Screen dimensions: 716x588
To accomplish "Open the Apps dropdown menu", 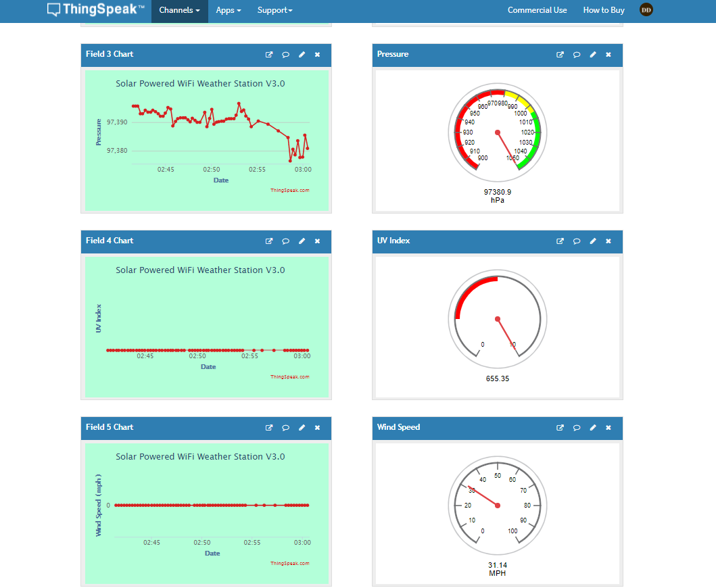I will point(229,11).
